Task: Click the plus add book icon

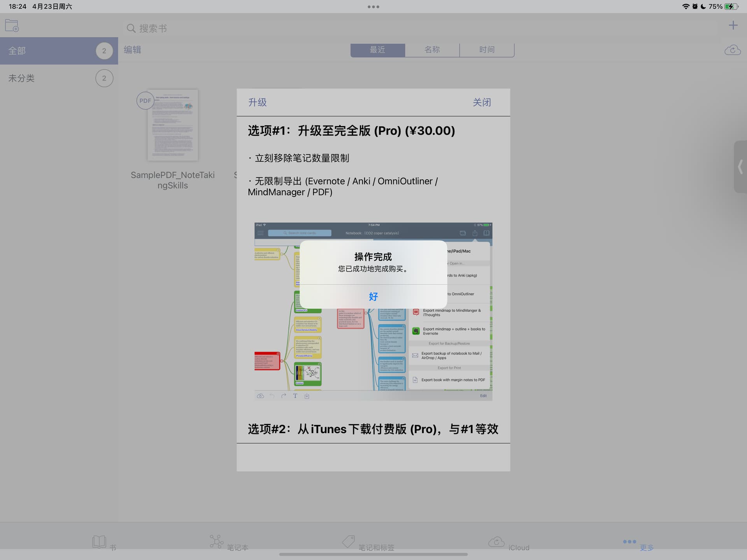Action: tap(733, 26)
